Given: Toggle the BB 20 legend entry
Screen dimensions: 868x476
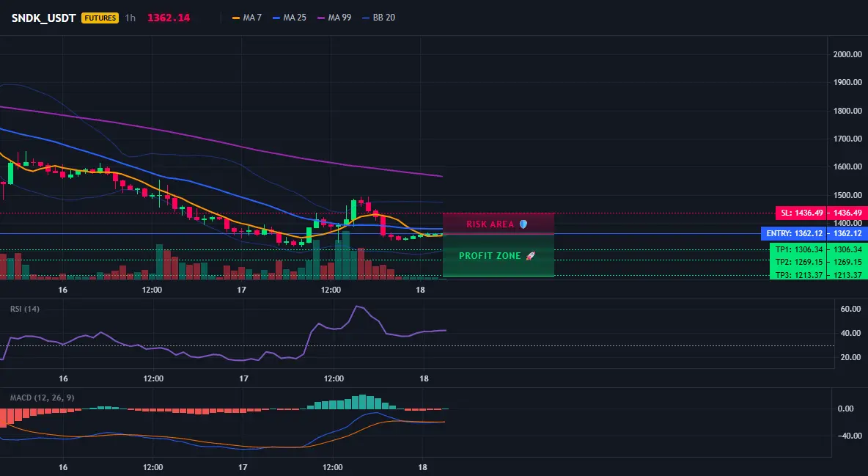Looking at the screenshot, I should [378, 18].
